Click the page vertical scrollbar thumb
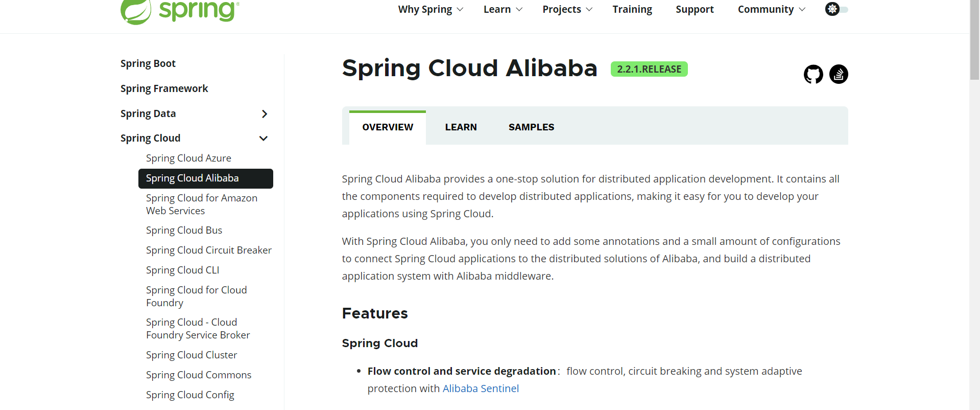The image size is (980, 410). tap(974, 40)
